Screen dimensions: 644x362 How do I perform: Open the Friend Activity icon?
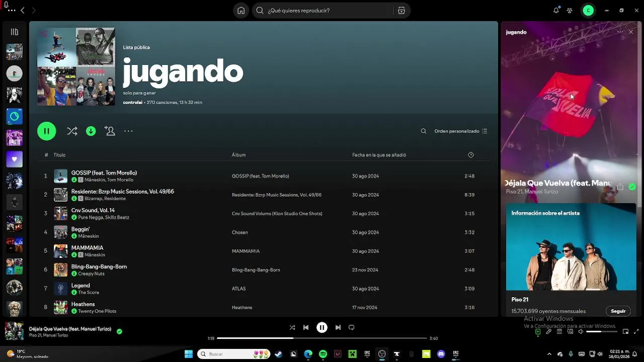(x=570, y=11)
